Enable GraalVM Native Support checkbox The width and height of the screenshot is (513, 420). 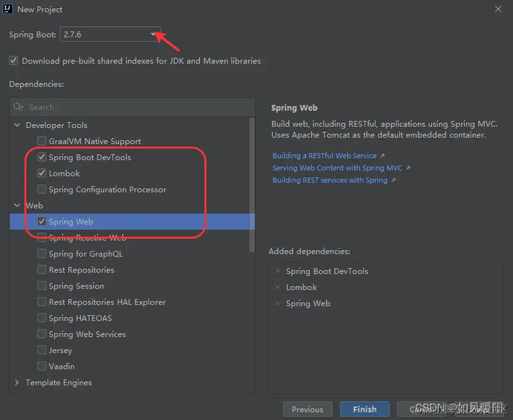pos(42,141)
